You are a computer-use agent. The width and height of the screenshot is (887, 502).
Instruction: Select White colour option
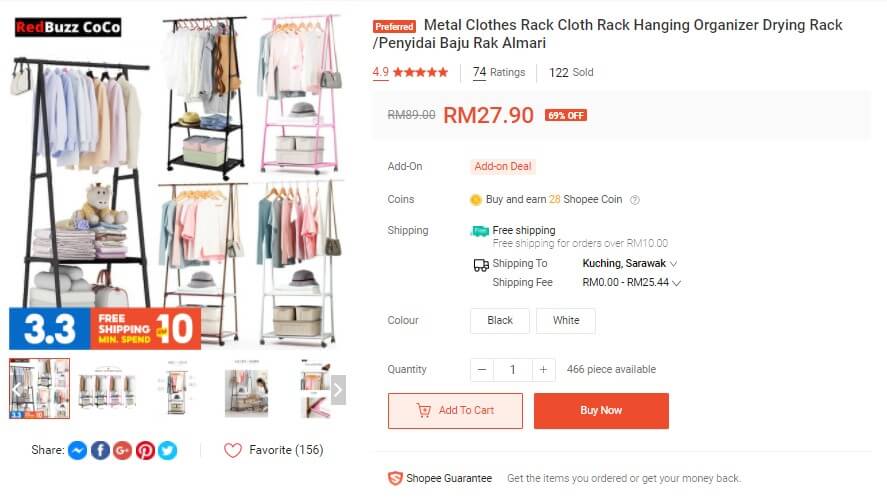tap(566, 320)
